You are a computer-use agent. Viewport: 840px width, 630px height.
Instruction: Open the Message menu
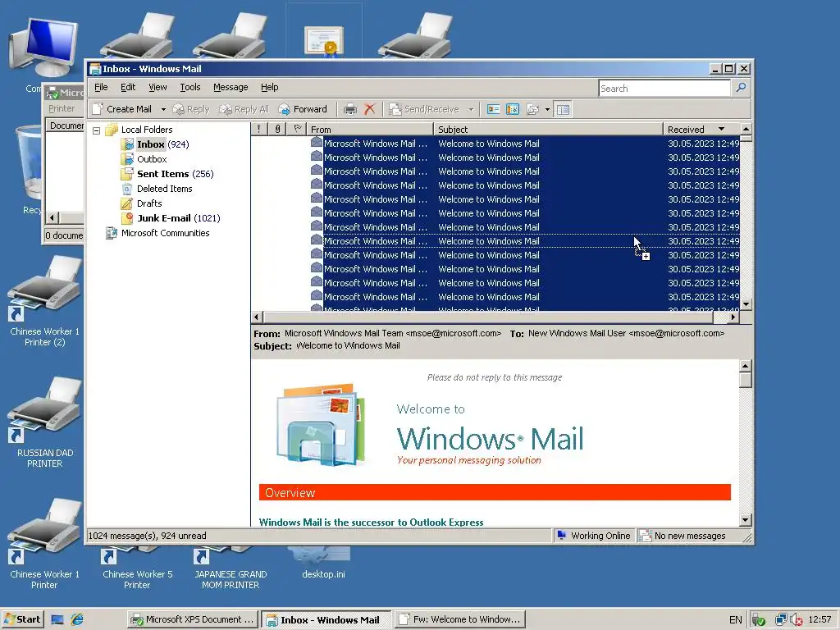(x=231, y=87)
